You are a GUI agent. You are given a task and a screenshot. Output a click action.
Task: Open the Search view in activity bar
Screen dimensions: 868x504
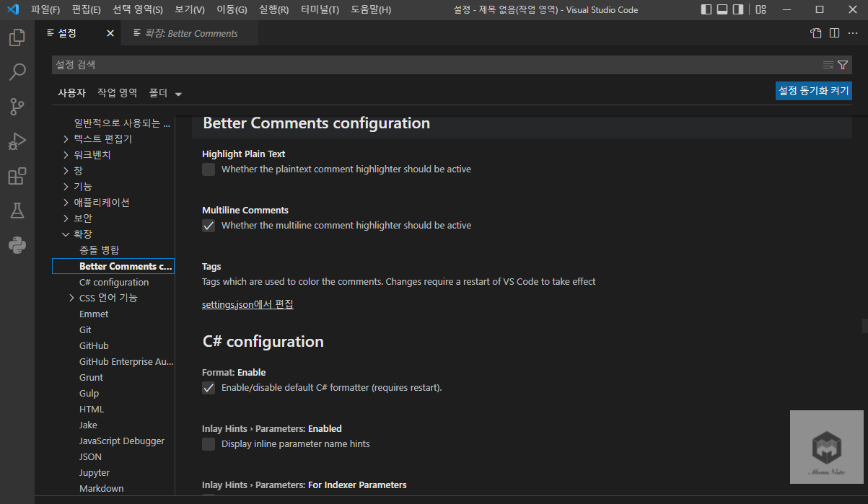tap(17, 72)
